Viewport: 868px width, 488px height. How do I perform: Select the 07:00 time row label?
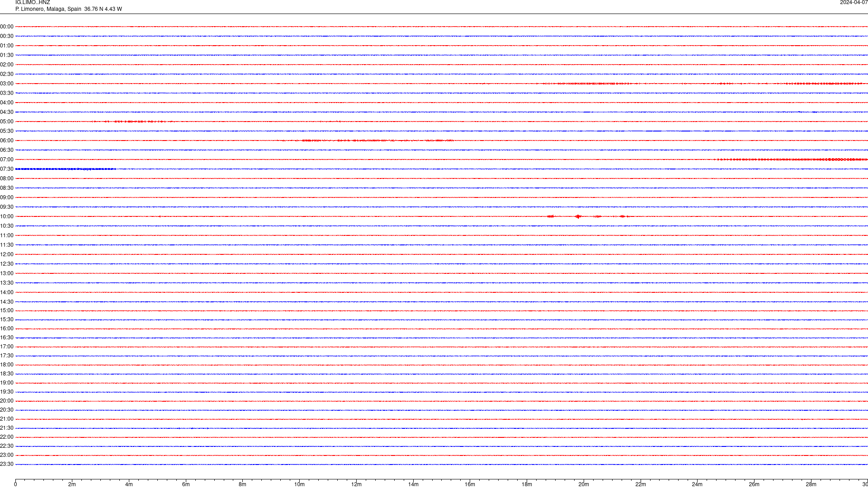coord(7,160)
